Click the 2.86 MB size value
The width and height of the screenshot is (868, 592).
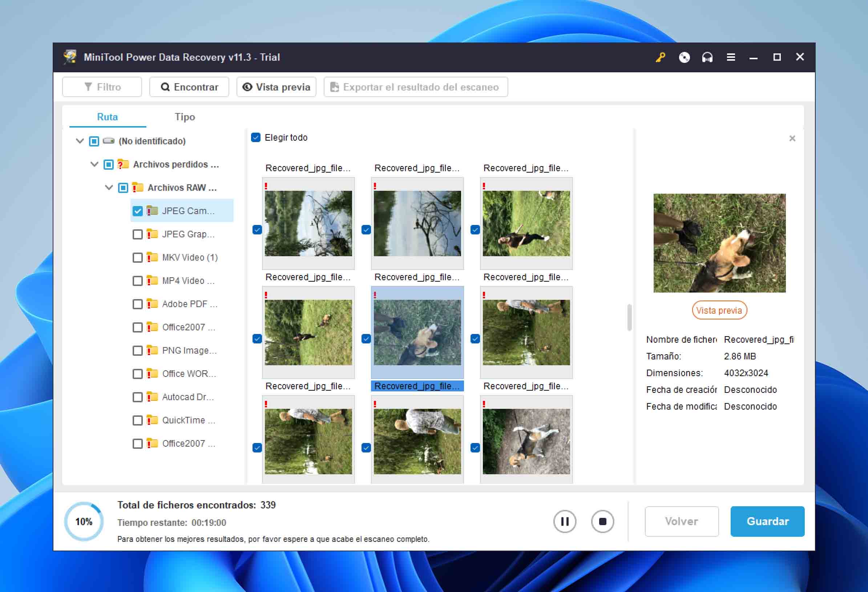(739, 356)
